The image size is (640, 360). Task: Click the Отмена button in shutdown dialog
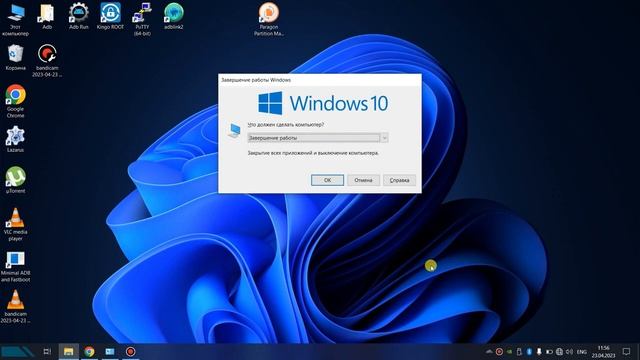click(363, 180)
